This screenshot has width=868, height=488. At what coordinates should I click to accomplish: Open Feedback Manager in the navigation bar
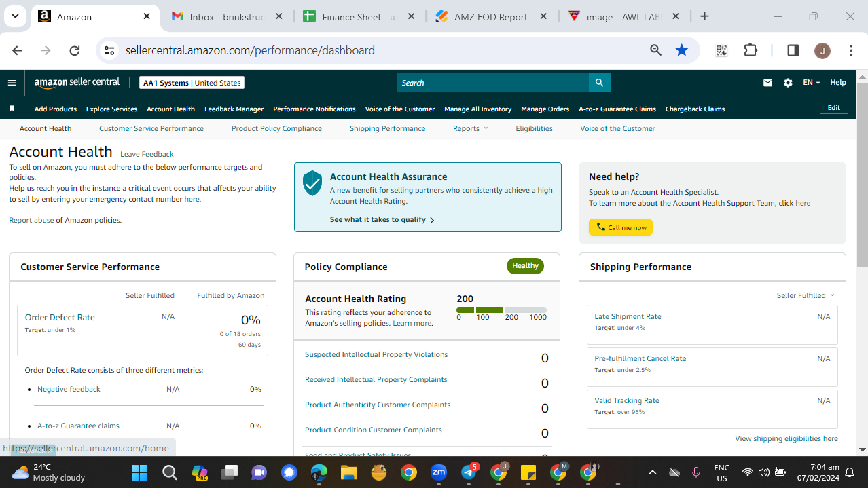[x=234, y=109]
